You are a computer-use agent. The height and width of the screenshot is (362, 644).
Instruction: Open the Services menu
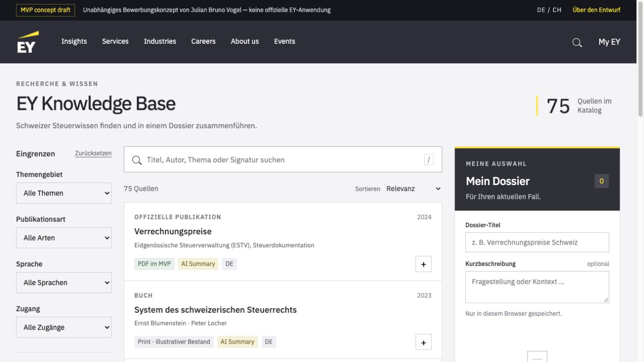point(115,42)
